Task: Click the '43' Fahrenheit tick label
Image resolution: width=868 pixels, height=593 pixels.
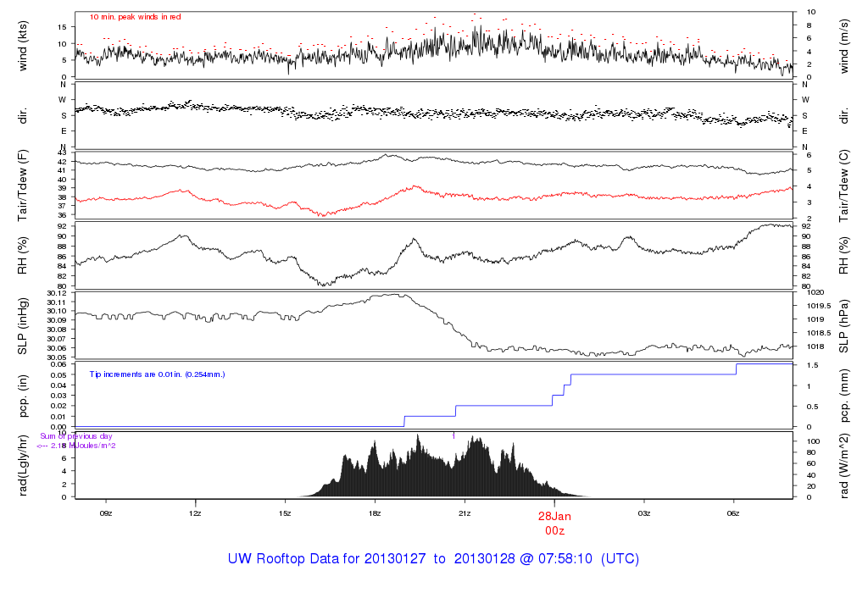Action: [62, 152]
